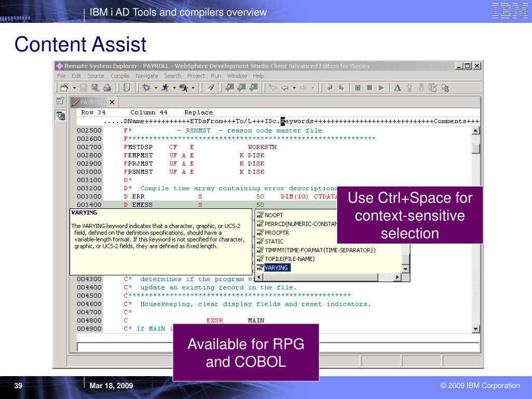Screen dimensions: 532x399
Task: Click the External Tools run icon
Action: (x=184, y=88)
